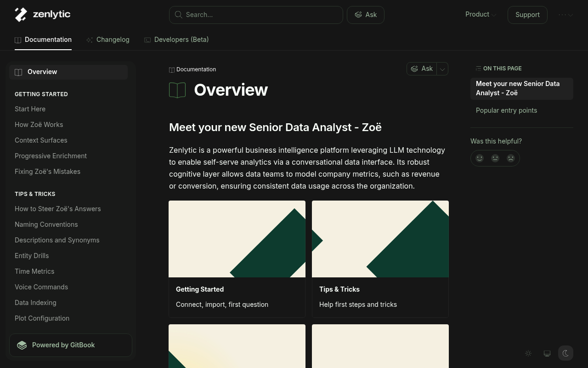
Task: Switch to light theme sun icon
Action: click(x=528, y=353)
